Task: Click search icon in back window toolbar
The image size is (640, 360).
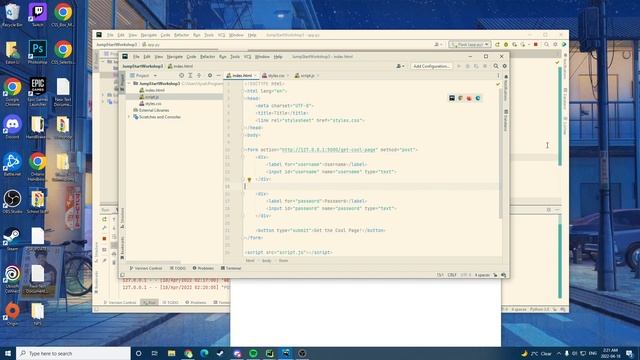Action: coord(547,44)
